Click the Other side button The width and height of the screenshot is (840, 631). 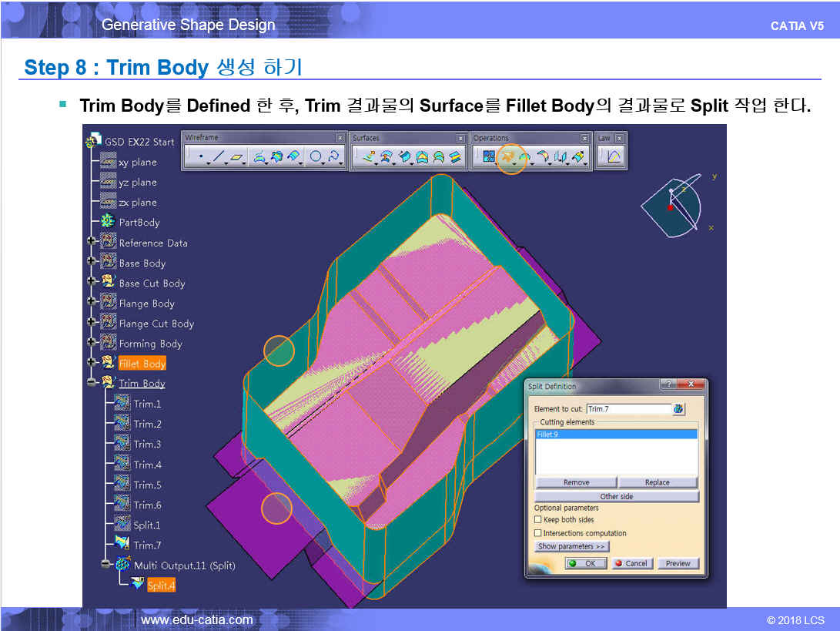click(616, 496)
